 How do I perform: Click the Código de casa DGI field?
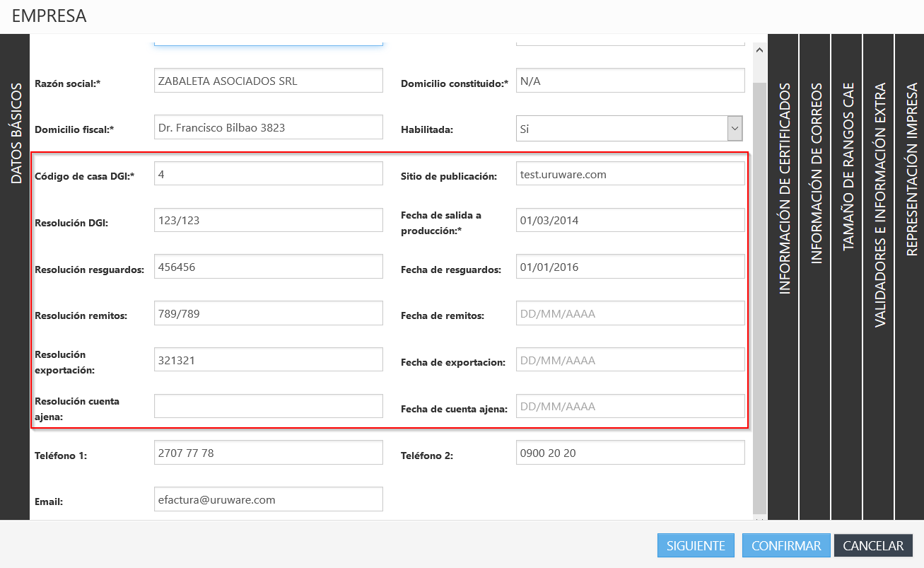coord(268,174)
